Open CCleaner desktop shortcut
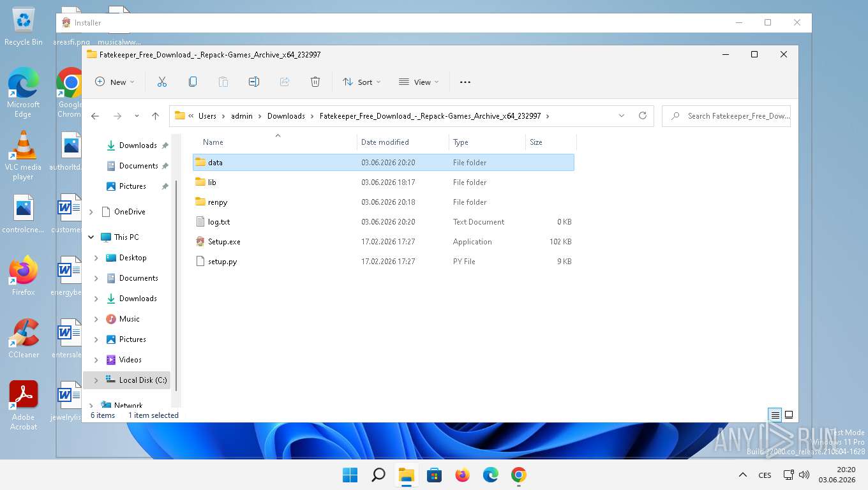Image resolution: width=868 pixels, height=490 pixels. 24,339
